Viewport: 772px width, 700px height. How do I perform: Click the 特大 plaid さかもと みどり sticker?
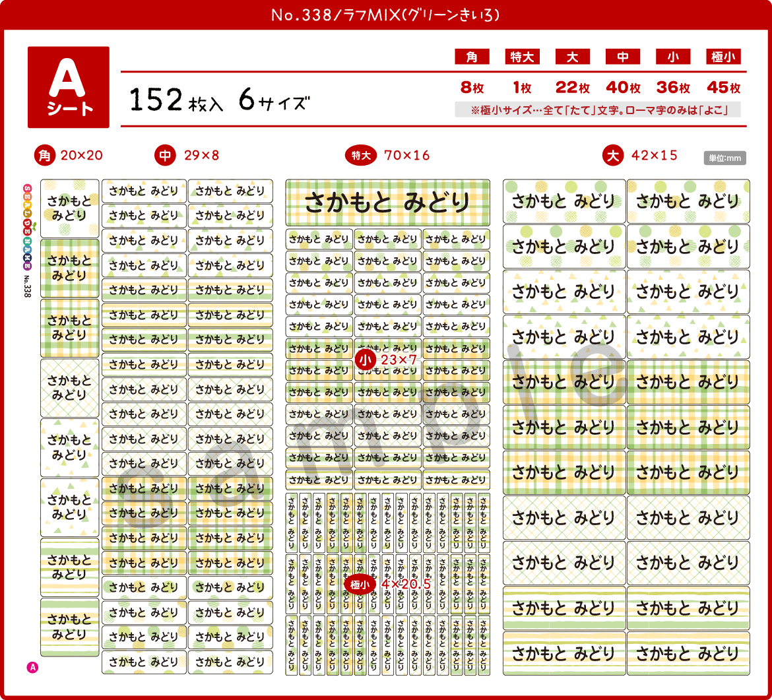(387, 203)
